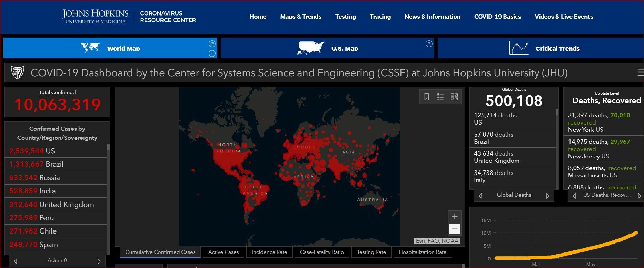Screen dimensions: 644x268
Task: Open the World Map help question icon
Action: click(x=212, y=44)
